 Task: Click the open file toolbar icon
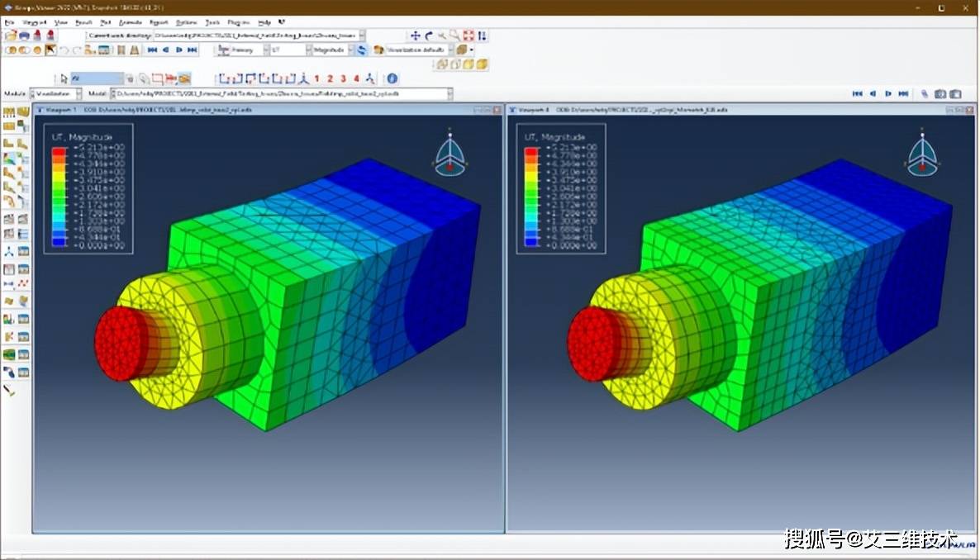[11, 36]
